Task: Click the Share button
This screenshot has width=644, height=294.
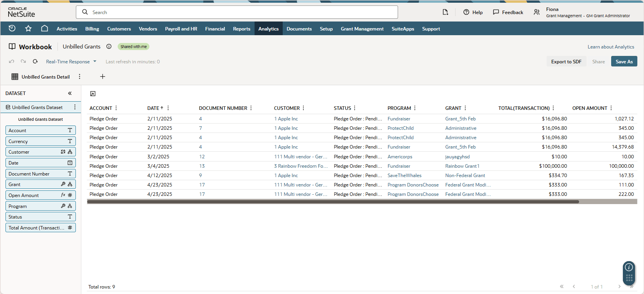Action: [x=598, y=61]
